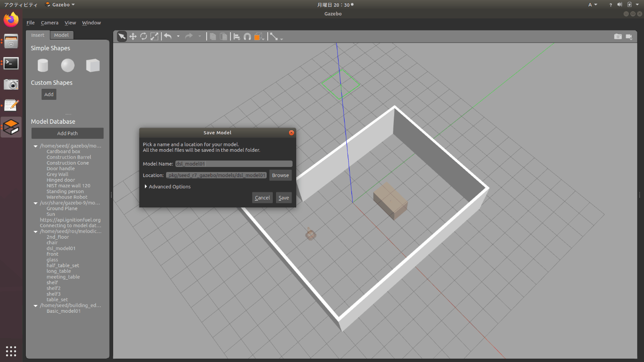The height and width of the screenshot is (362, 644).
Task: Click the Location path field
Action: [x=217, y=175]
